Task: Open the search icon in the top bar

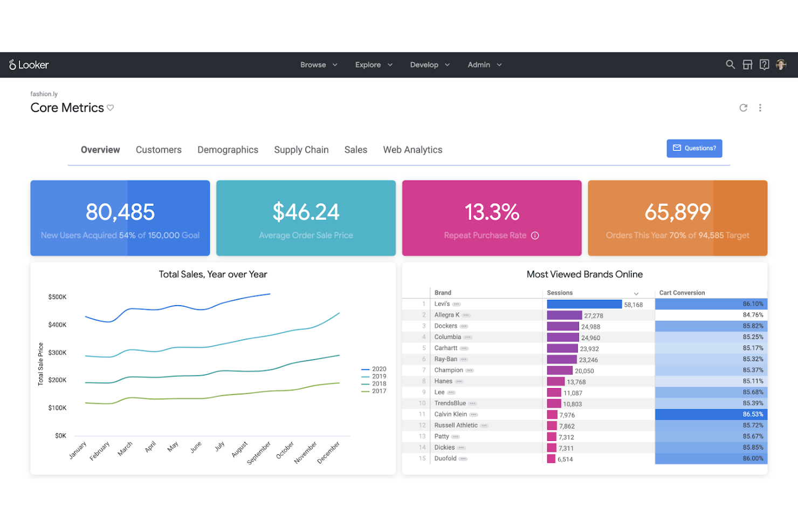Action: click(x=730, y=64)
